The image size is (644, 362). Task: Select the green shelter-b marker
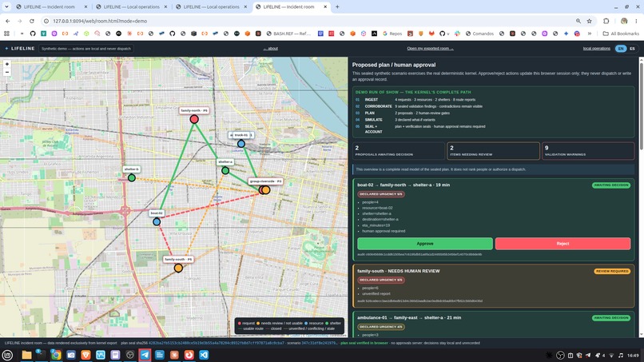tap(131, 178)
